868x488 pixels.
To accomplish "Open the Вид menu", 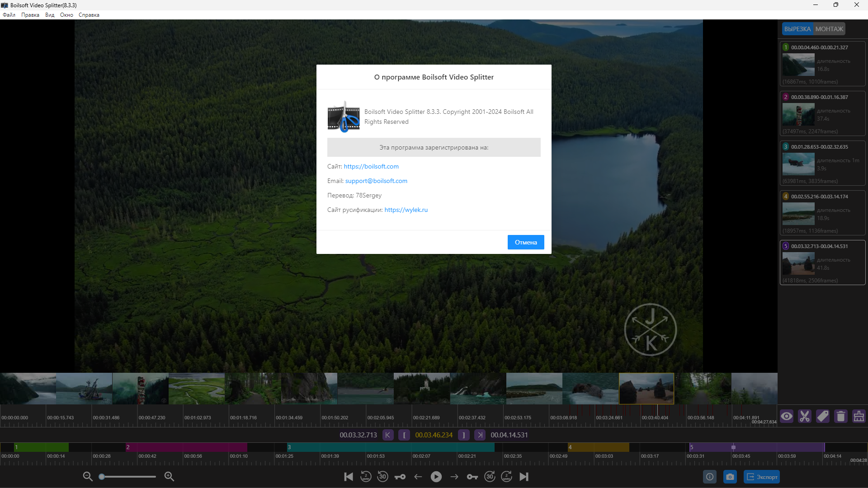I will coord(50,15).
